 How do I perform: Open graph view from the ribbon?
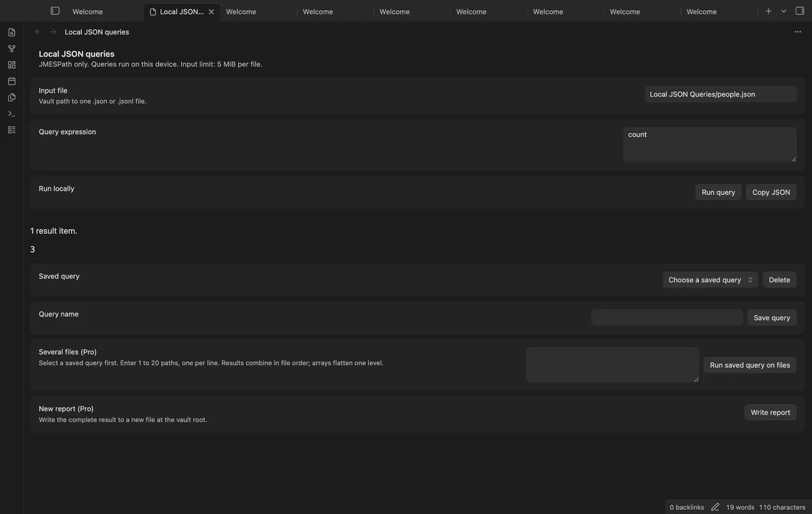[x=12, y=49]
